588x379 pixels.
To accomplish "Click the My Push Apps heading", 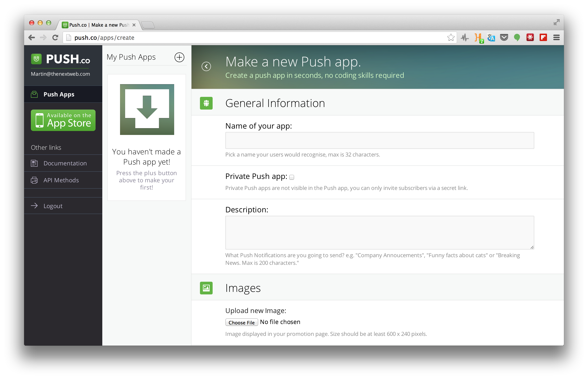I will click(x=131, y=57).
